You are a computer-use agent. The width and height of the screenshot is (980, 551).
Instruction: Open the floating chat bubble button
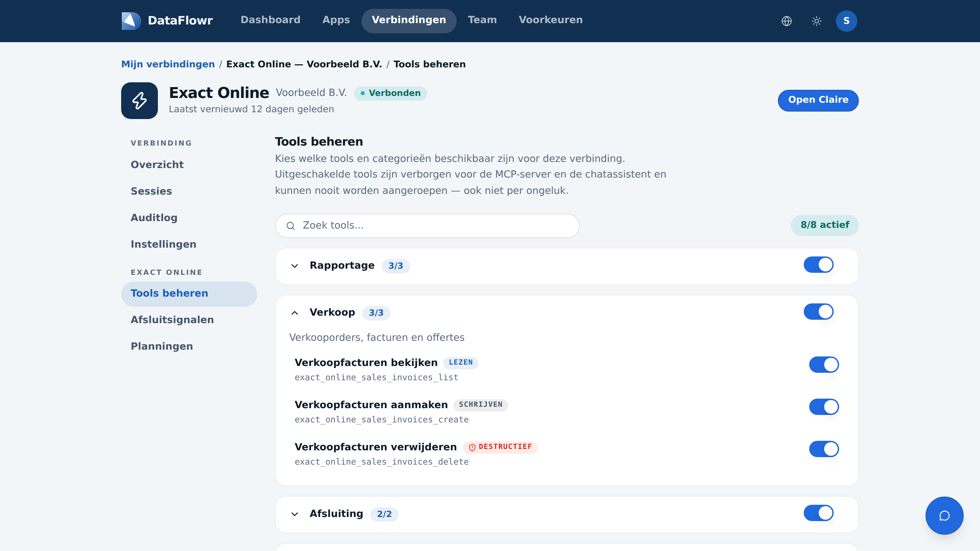point(944,516)
